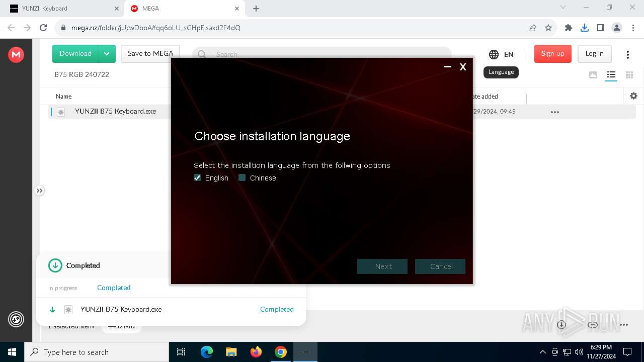Check the Chinese language checkbox

coord(242,177)
